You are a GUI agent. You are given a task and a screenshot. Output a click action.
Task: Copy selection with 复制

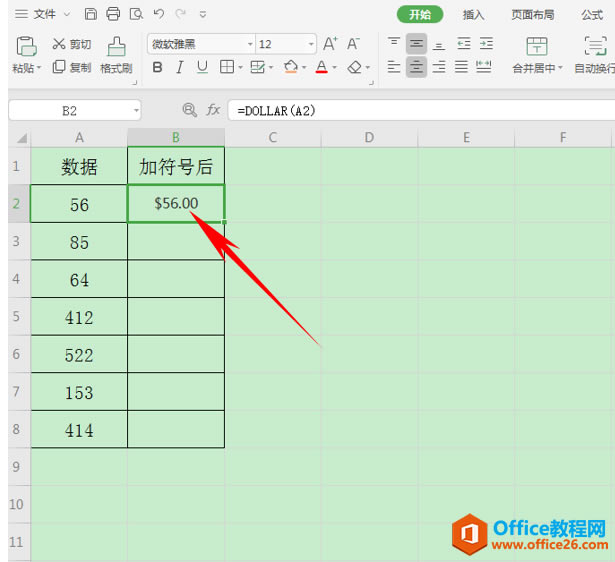click(72, 67)
